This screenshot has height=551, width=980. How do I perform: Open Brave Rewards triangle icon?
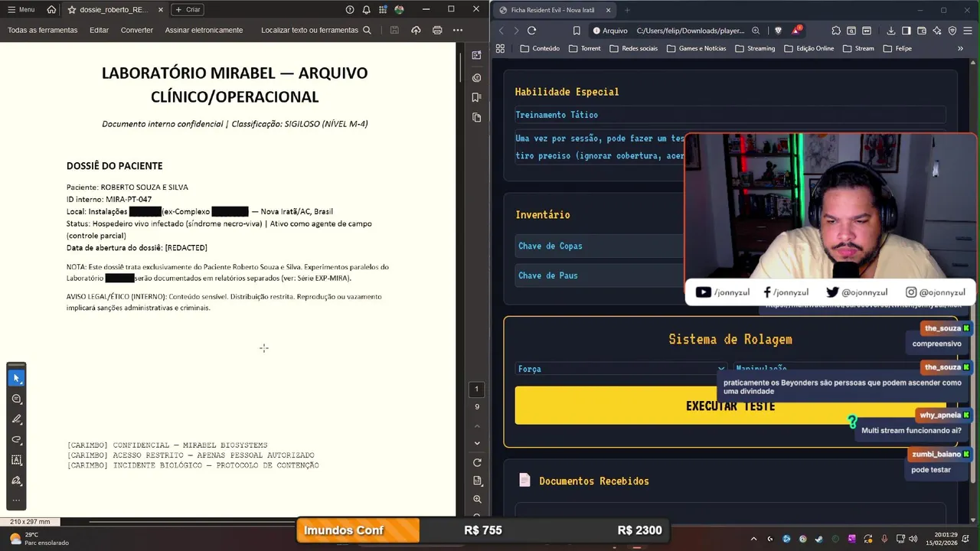(x=796, y=31)
